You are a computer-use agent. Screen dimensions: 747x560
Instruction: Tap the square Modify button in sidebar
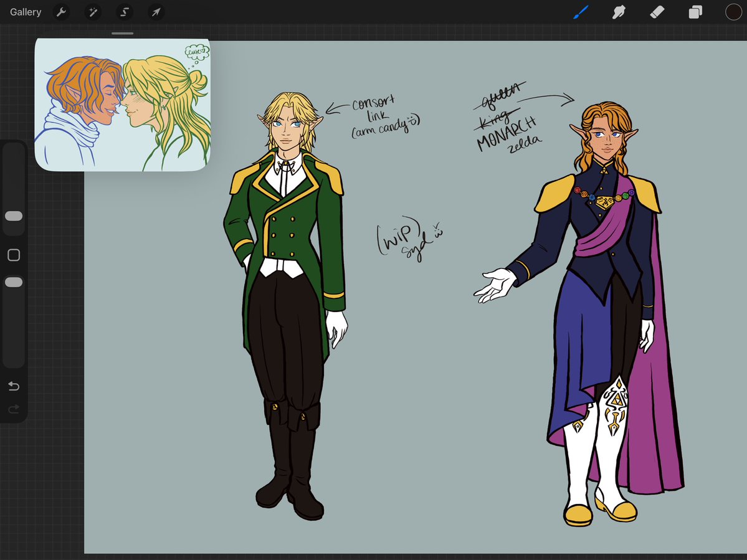click(14, 255)
